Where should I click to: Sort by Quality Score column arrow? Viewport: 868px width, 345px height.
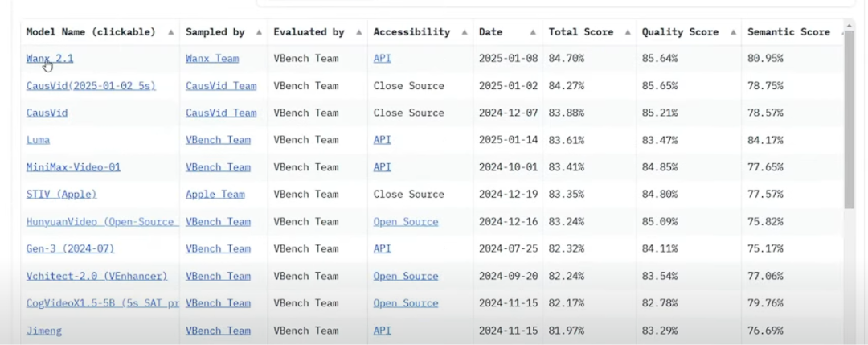click(x=732, y=33)
